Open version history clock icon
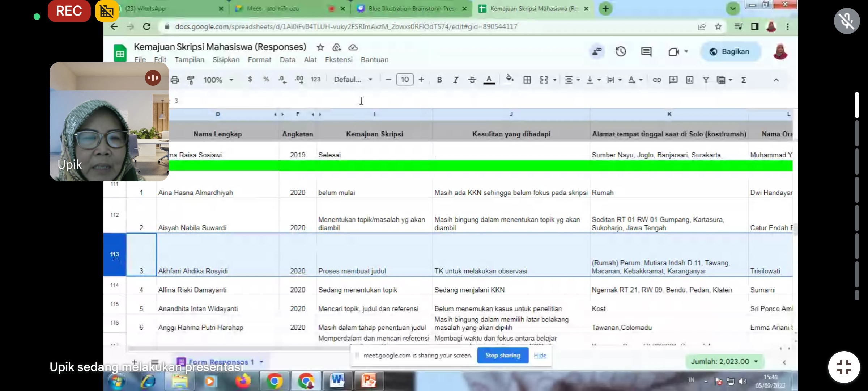The height and width of the screenshot is (391, 868). point(621,52)
